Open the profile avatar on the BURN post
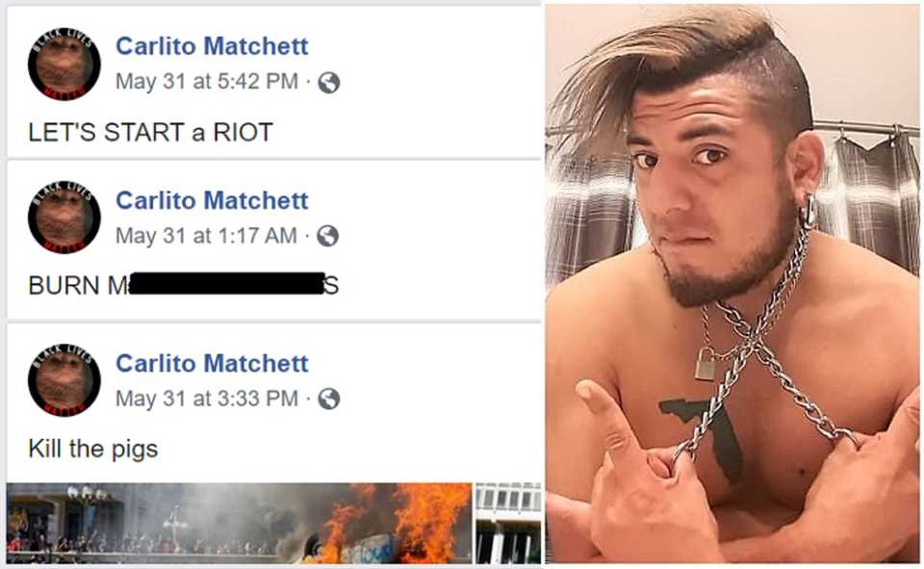 (64, 218)
